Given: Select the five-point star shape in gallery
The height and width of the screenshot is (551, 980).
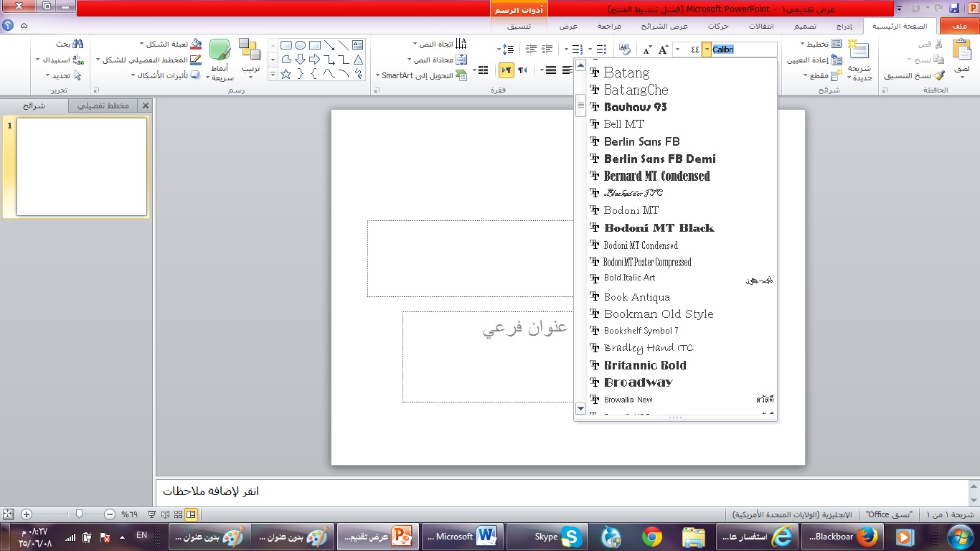Looking at the screenshot, I should coord(286,74).
